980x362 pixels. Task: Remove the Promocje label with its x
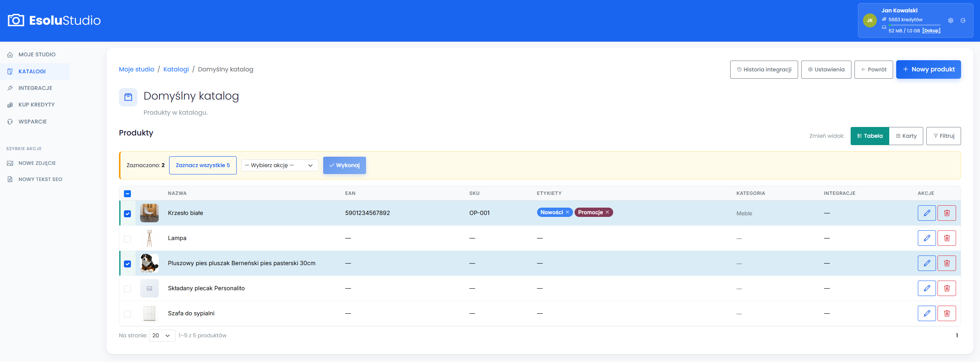pos(607,212)
